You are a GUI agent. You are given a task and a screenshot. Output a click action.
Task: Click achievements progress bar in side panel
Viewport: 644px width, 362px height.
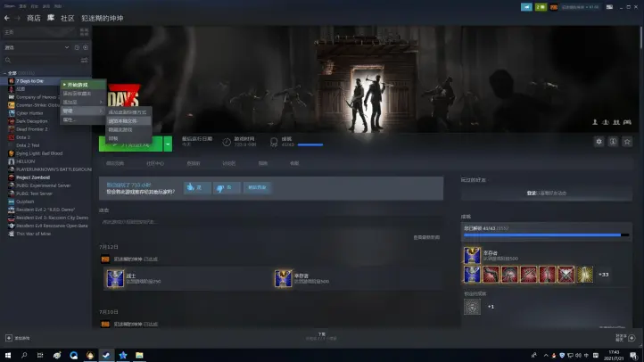click(546, 235)
